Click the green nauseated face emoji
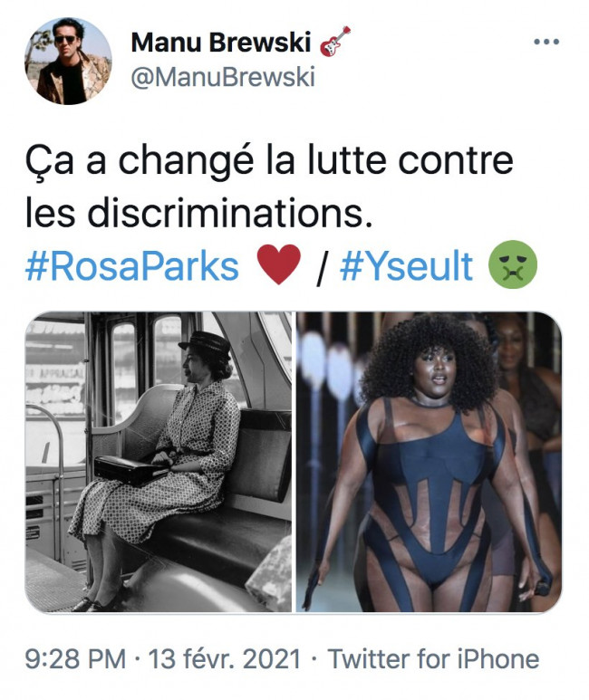 pos(513,264)
